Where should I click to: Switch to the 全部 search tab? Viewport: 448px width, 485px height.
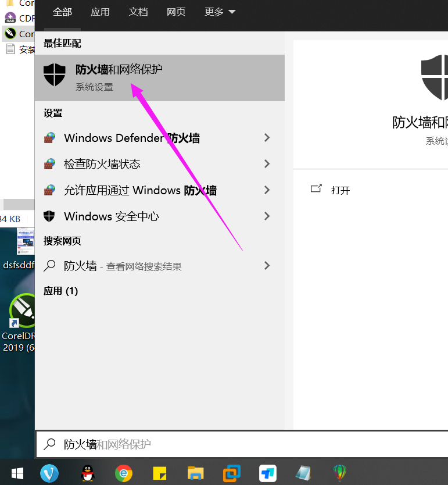click(62, 12)
